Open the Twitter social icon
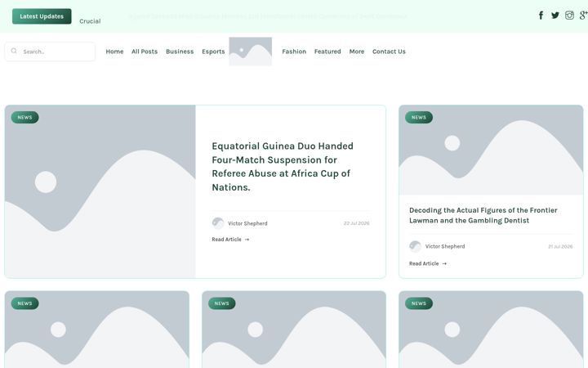Viewport: 588px width, 368px height. 555,16
